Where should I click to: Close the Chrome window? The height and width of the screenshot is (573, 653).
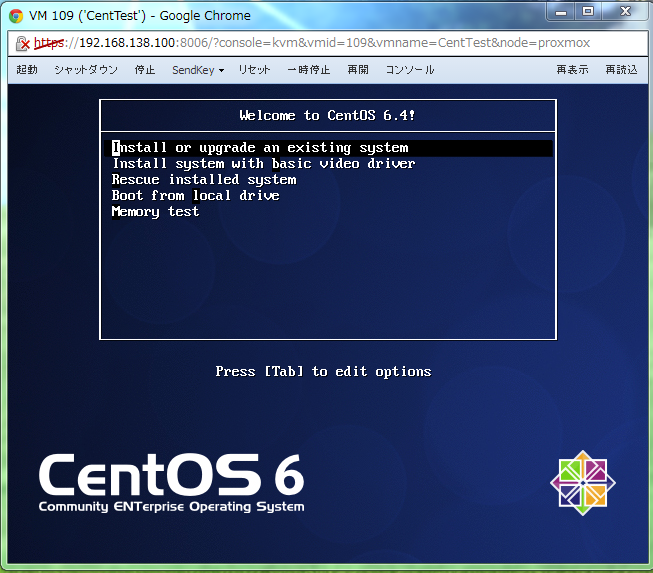click(x=626, y=12)
